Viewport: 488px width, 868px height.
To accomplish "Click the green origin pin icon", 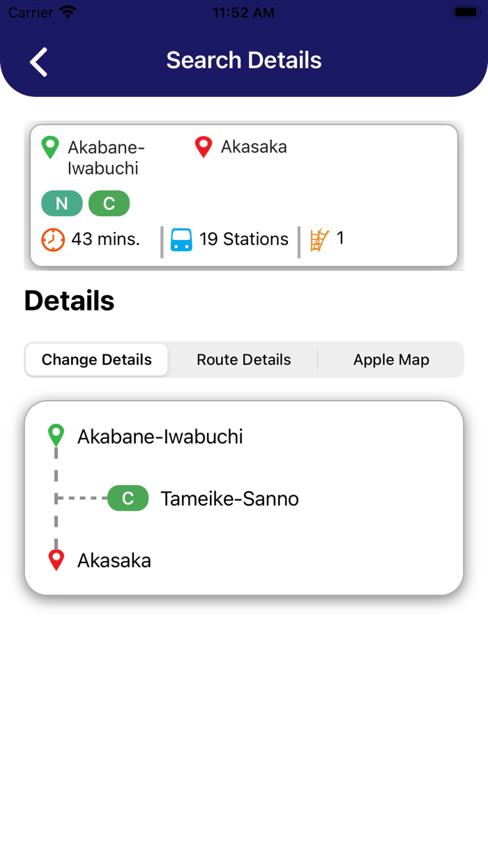I will [49, 147].
